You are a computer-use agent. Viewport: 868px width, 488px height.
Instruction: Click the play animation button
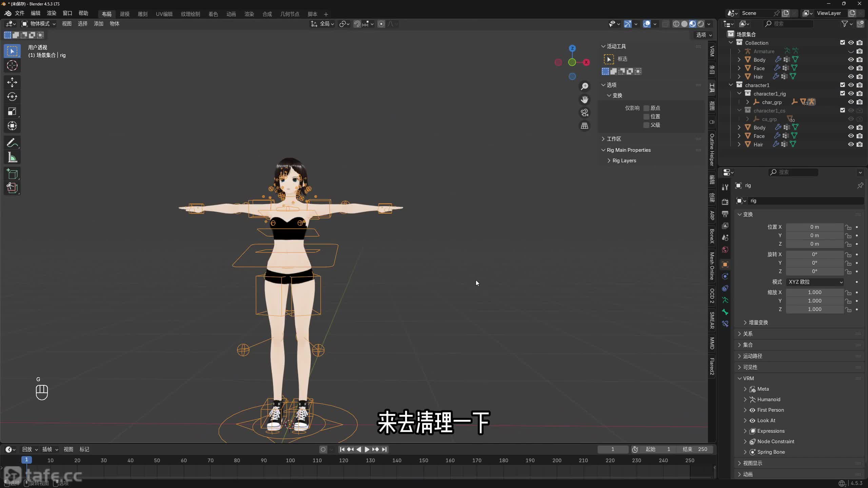click(x=367, y=449)
